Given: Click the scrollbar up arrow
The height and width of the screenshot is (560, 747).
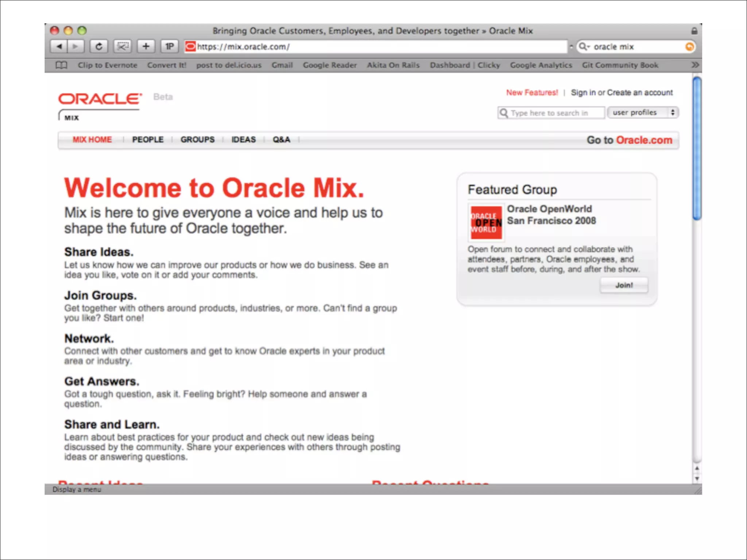Looking at the screenshot, I should [697, 468].
